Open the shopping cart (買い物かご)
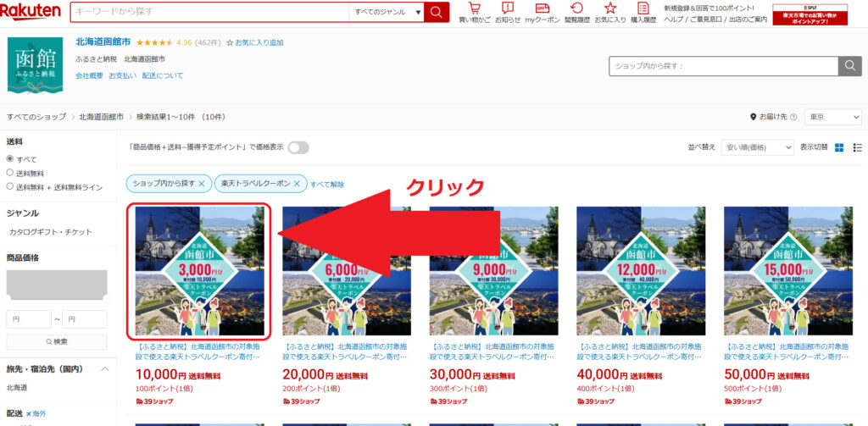The height and width of the screenshot is (426, 868). pyautogui.click(x=475, y=13)
